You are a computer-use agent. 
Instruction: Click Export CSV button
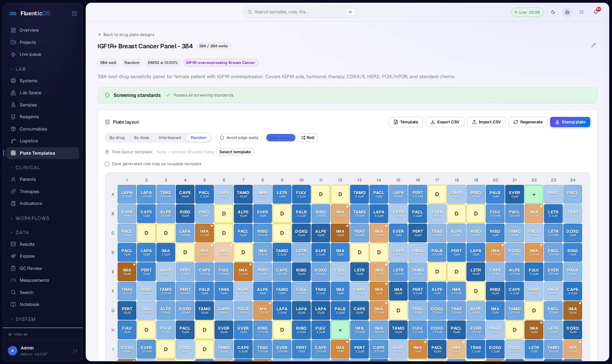click(445, 122)
